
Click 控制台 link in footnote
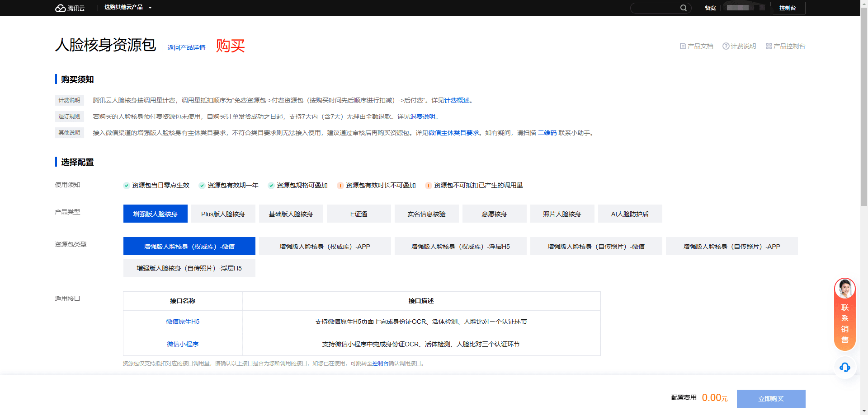coord(380,363)
